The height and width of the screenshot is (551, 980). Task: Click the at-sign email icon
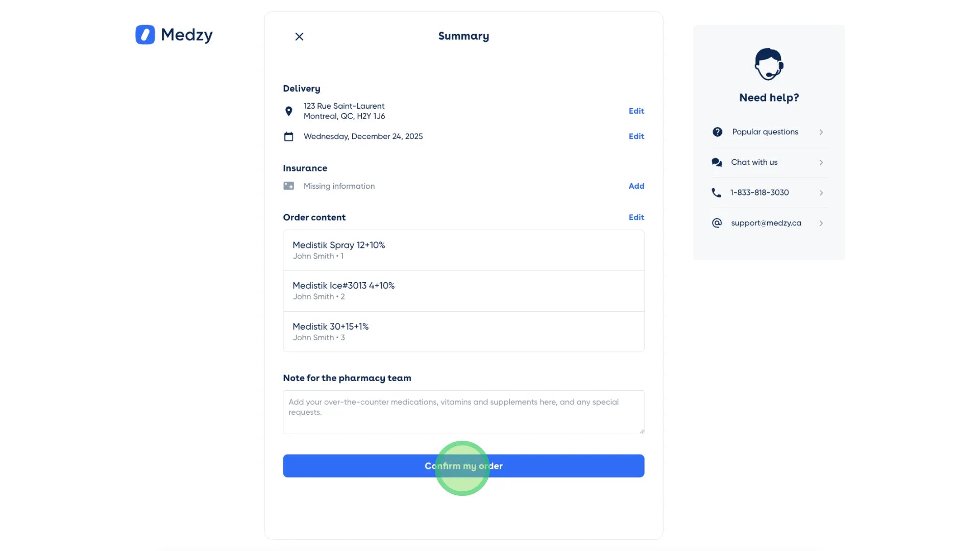click(717, 223)
